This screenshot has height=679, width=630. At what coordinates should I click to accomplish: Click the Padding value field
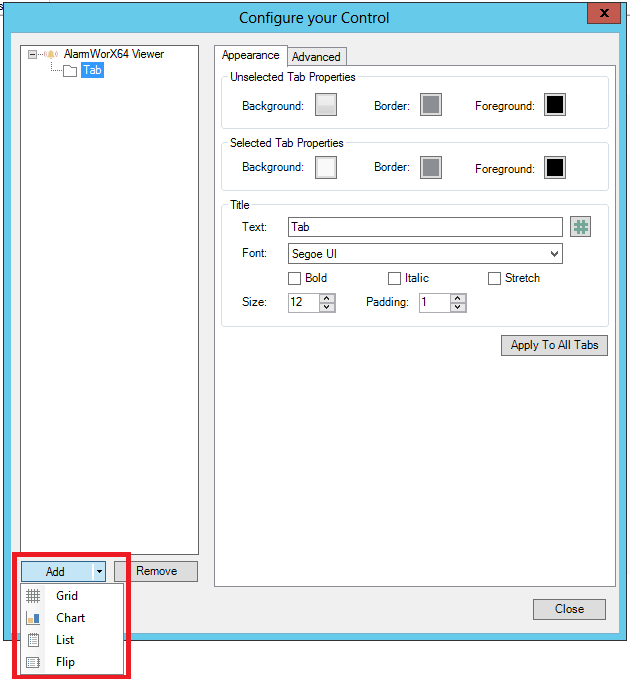pyautogui.click(x=435, y=302)
